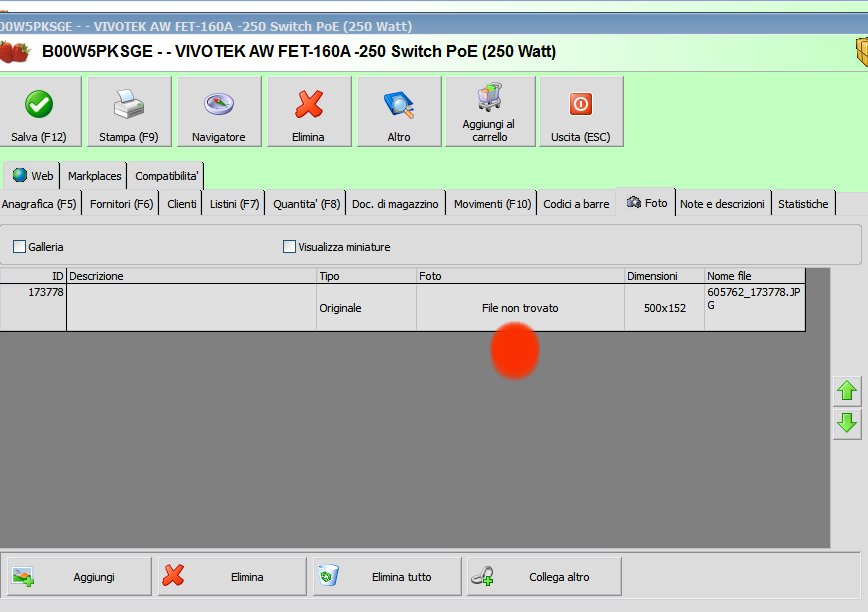This screenshot has height=612, width=868.
Task: Click the Uscita (ESC) power button
Action: 581,112
